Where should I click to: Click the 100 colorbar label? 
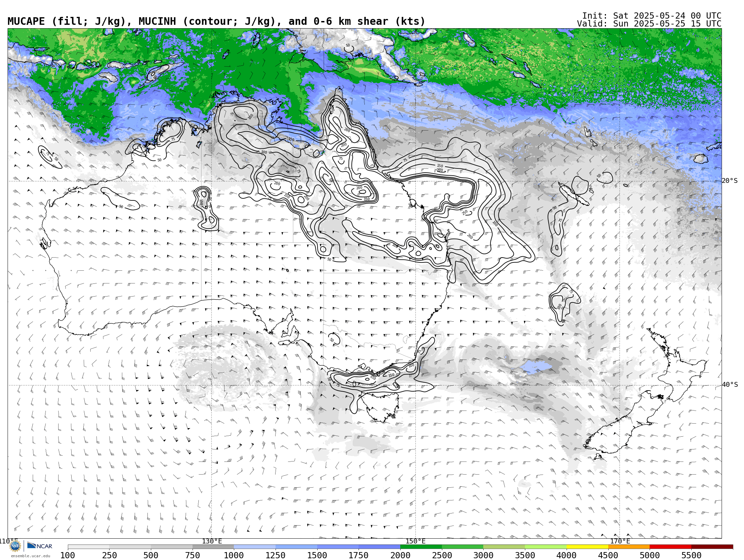[x=68, y=556]
